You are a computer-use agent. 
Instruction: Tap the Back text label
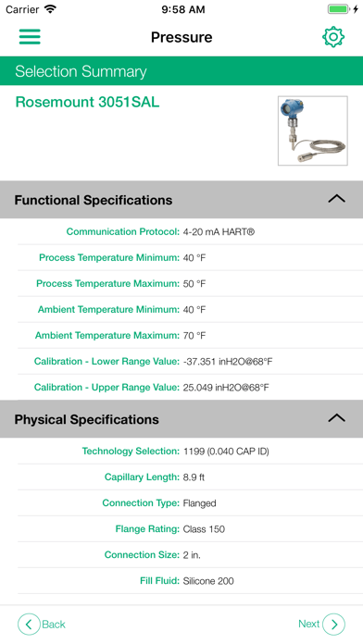point(54,625)
